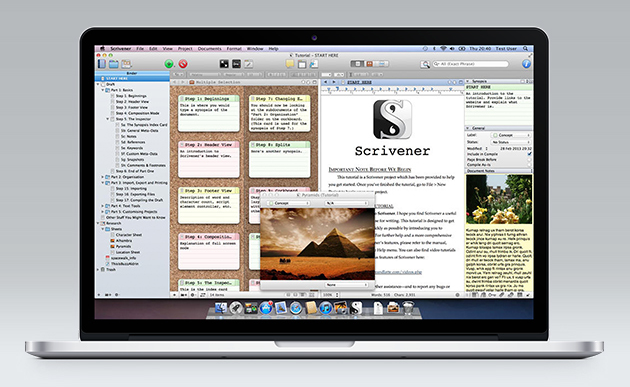Go forward in editor history arrow
The image size is (630, 387).
point(333,82)
